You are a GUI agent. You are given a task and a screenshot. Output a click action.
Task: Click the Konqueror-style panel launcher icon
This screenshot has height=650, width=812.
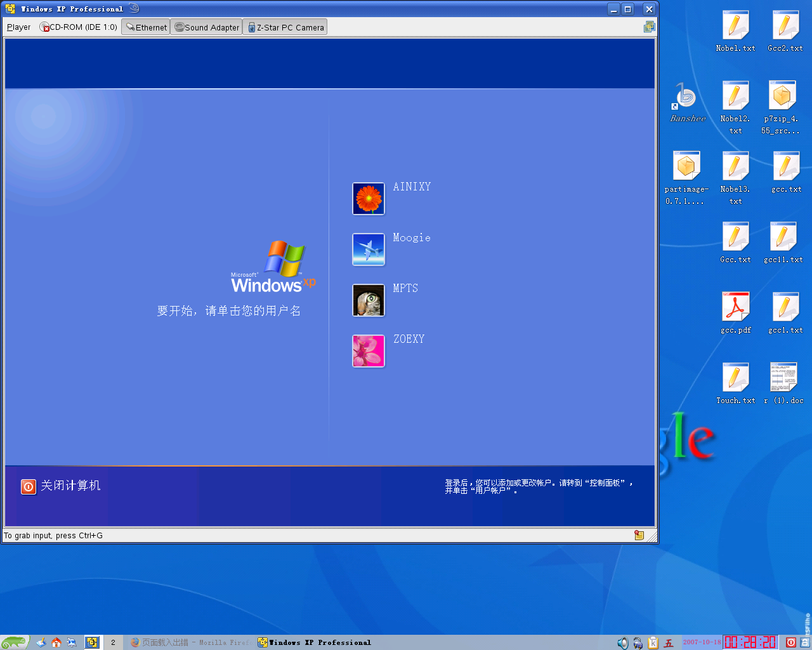(x=72, y=642)
